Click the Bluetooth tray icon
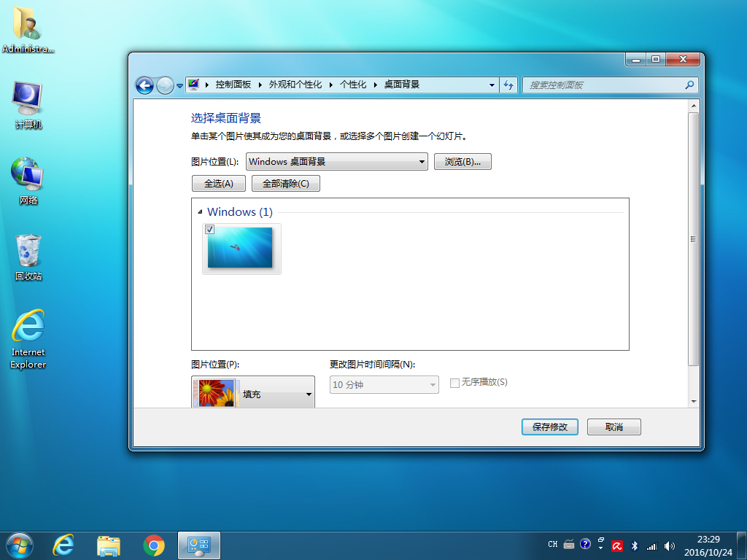Screen dimensions: 747x560 click(x=635, y=546)
